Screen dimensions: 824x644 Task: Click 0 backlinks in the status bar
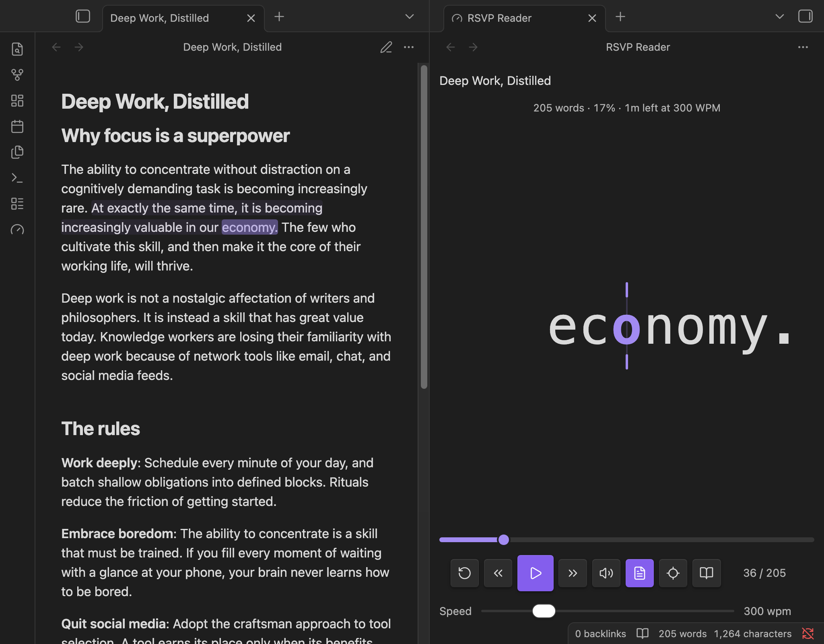(600, 634)
